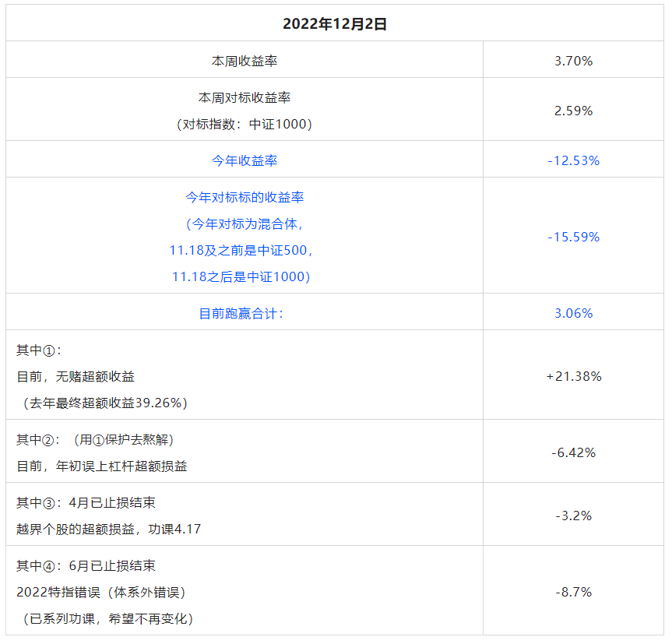The width and height of the screenshot is (672, 644).
Task: Click the (去年最终超额收益39.26%) note
Action: click(x=102, y=403)
